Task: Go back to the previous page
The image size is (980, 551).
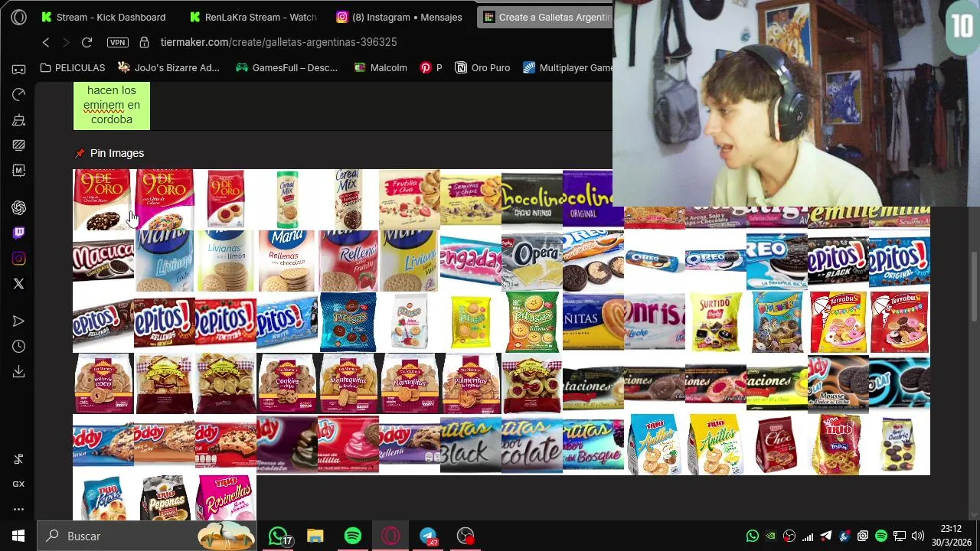Action: pyautogui.click(x=46, y=42)
